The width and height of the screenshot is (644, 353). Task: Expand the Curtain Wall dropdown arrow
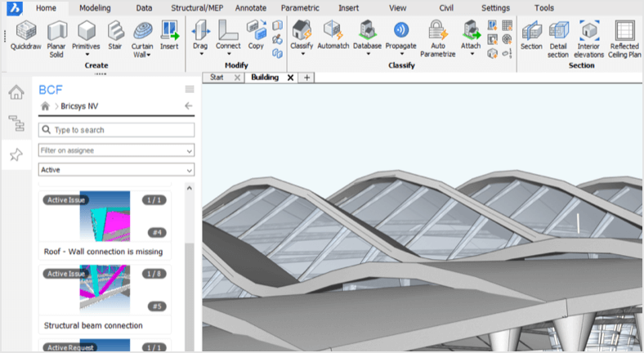pyautogui.click(x=149, y=55)
